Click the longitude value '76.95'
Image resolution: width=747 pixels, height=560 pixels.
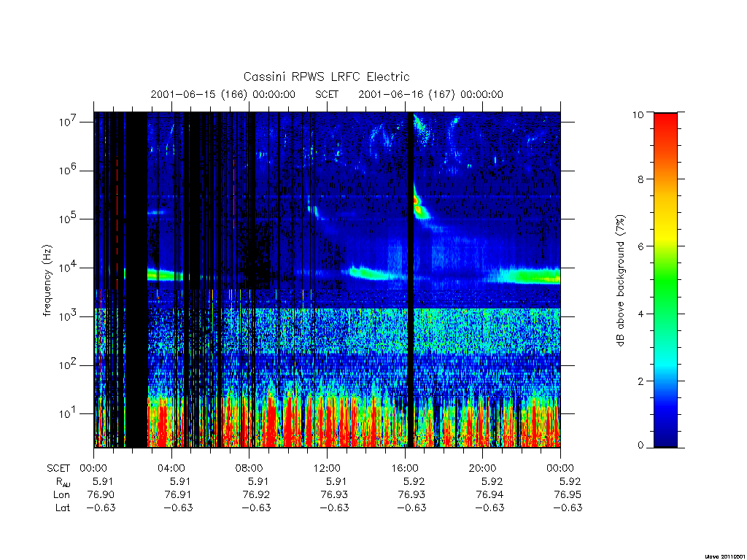pyautogui.click(x=568, y=495)
